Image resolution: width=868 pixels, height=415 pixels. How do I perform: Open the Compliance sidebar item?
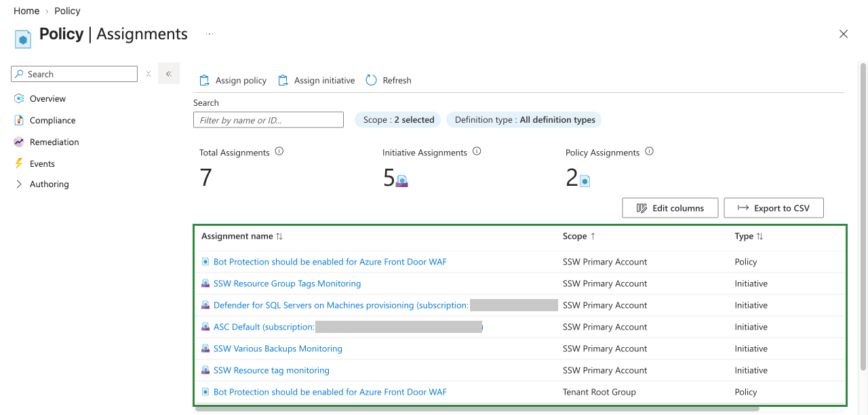[52, 120]
